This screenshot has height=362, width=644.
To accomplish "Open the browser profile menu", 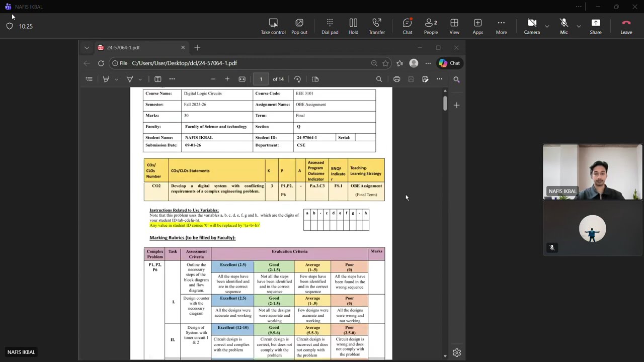I will [x=414, y=63].
